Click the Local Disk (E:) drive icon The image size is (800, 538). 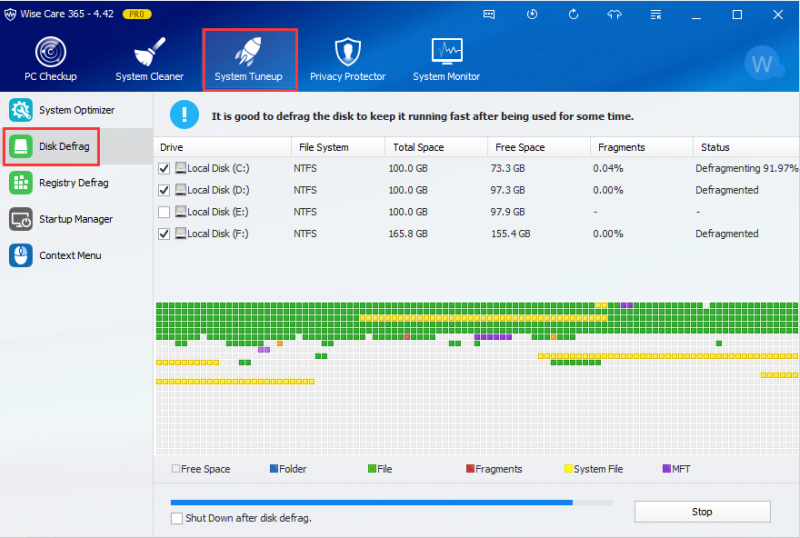180,212
